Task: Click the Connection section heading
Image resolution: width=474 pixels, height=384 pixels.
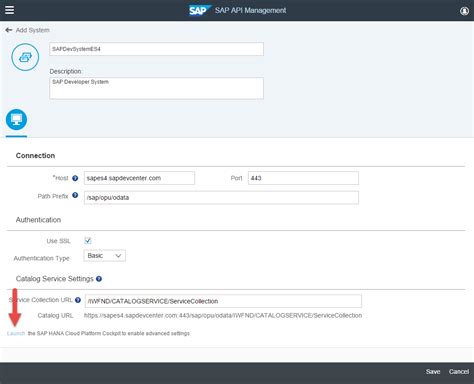Action: coord(35,156)
